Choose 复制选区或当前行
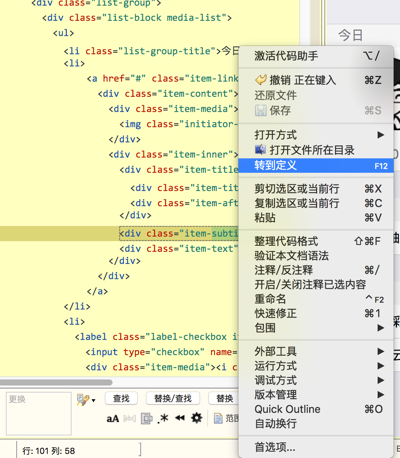 tap(316, 203)
